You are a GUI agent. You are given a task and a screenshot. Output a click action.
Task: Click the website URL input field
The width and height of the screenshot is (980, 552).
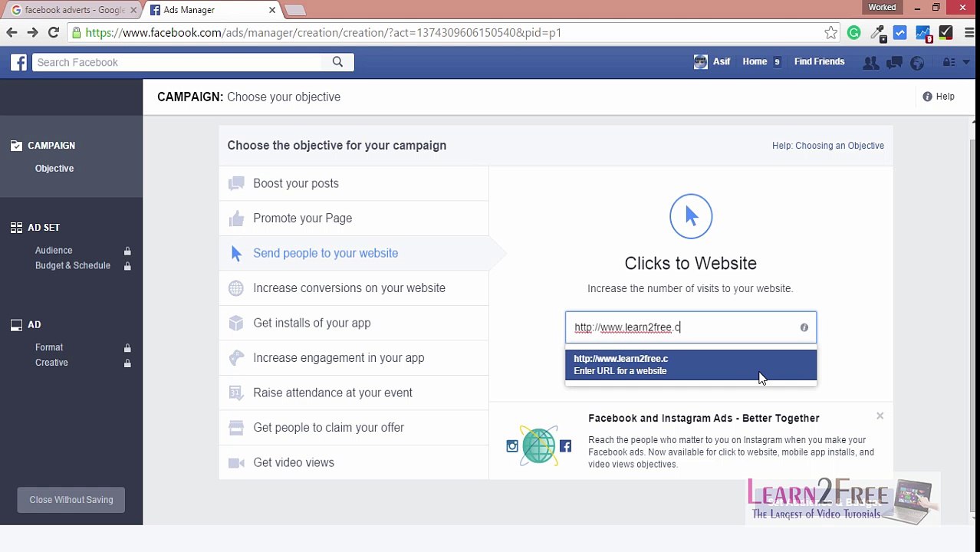691,327
